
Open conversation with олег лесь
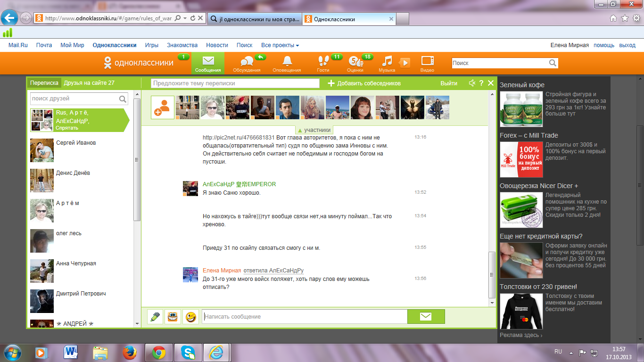pos(80,241)
